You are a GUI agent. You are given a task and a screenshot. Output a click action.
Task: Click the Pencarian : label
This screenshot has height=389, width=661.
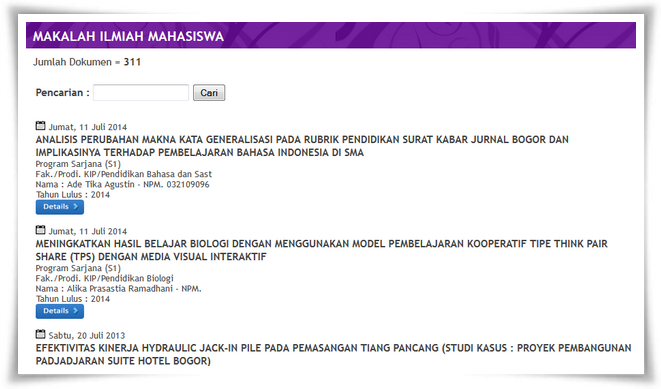[62, 93]
